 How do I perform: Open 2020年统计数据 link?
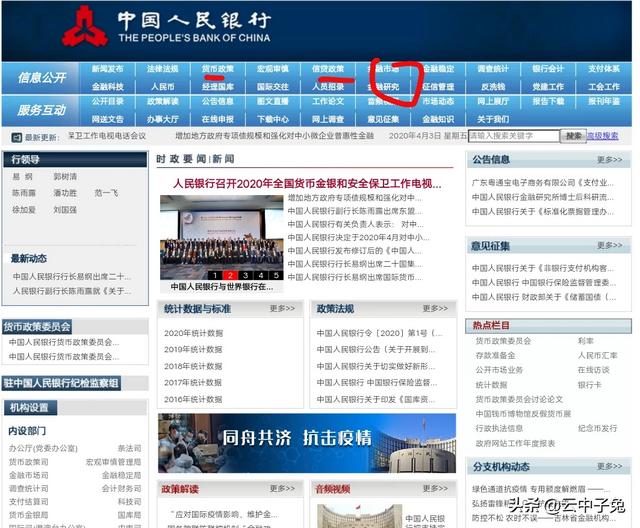pos(193,333)
